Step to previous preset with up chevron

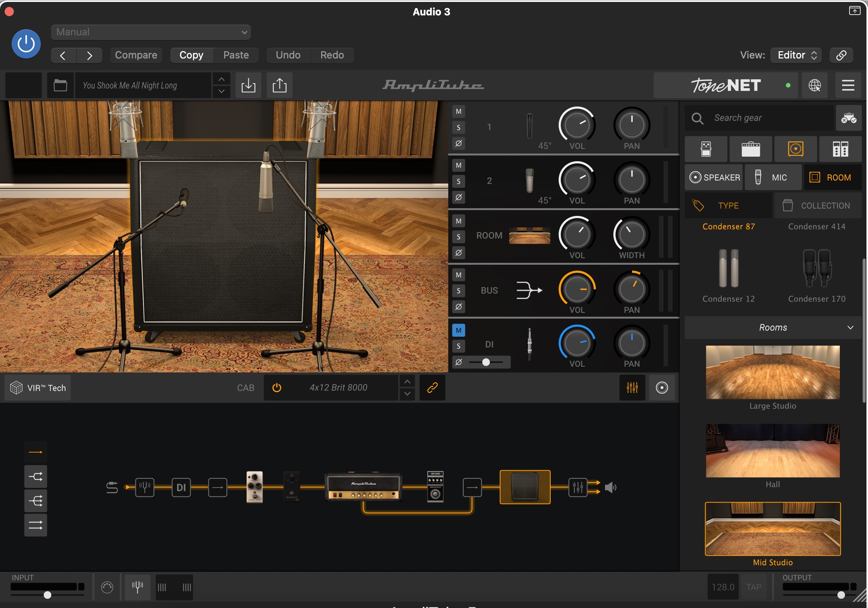tap(221, 79)
